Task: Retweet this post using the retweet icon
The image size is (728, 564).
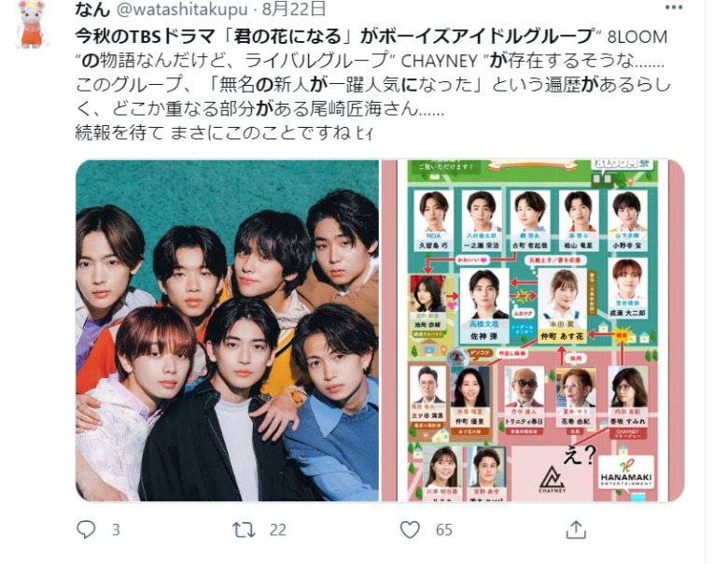Action: pos(244,529)
